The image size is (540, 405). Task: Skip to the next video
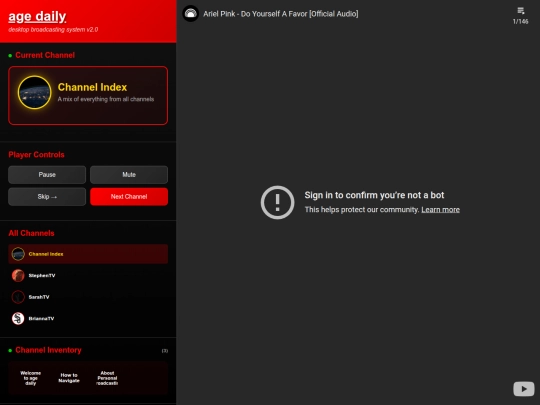pos(47,197)
